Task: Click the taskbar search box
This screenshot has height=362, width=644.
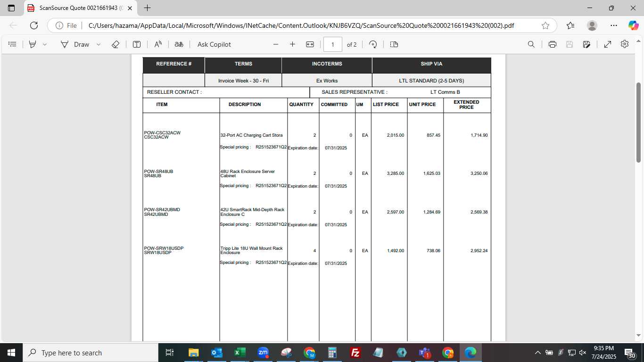Action: click(90, 353)
